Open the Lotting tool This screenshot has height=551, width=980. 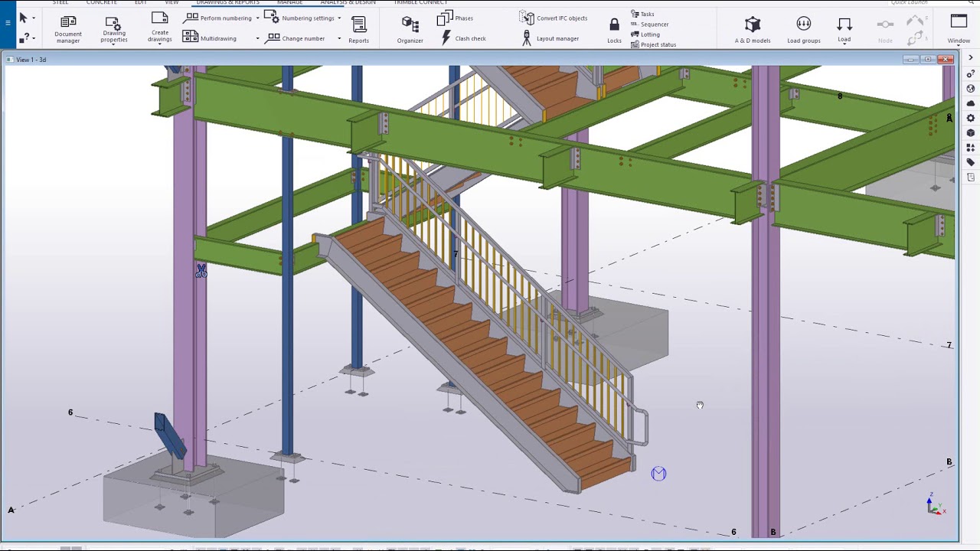pos(645,34)
